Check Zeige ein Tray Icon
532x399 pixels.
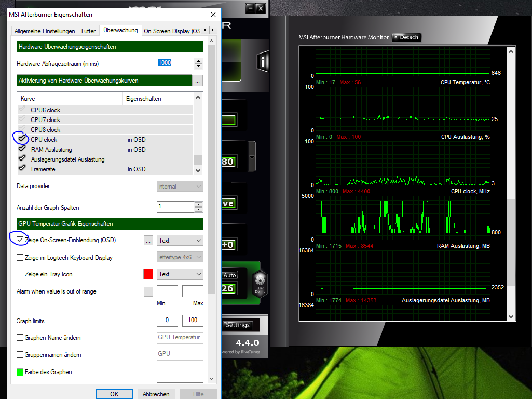20,274
